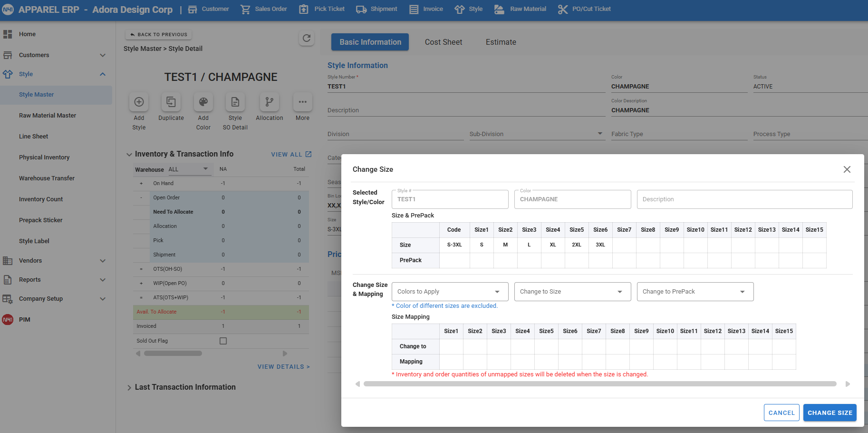Click the Add Color palette icon
This screenshot has height=433, width=868.
click(x=203, y=102)
